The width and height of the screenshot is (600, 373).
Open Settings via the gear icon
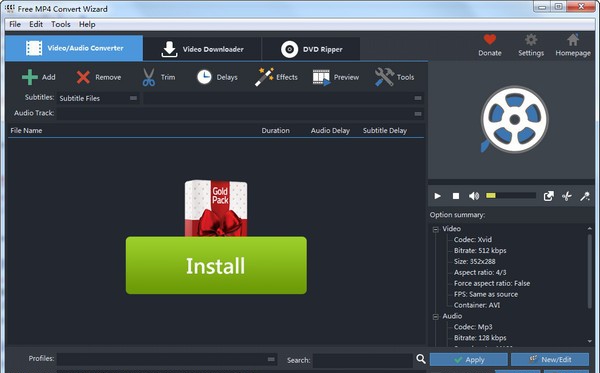[x=531, y=39]
